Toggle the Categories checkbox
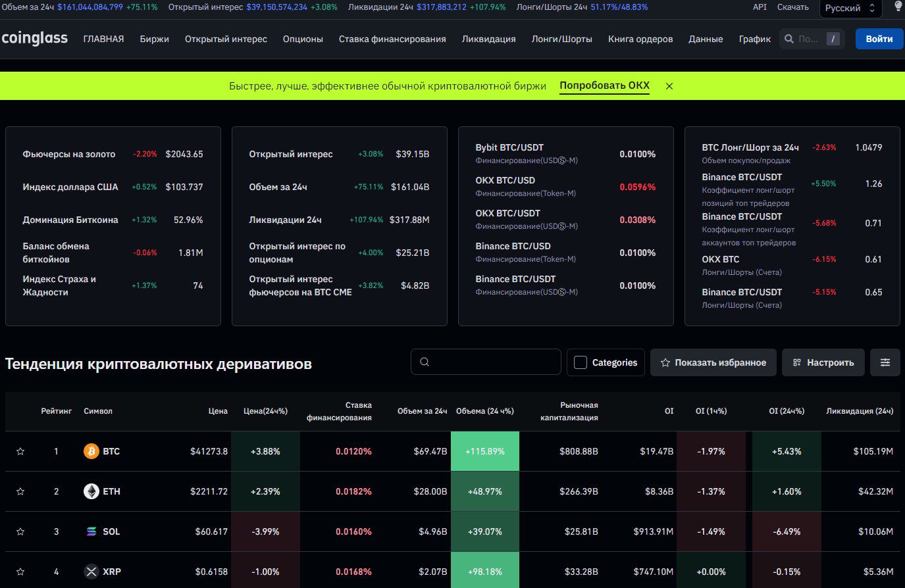 tap(581, 362)
